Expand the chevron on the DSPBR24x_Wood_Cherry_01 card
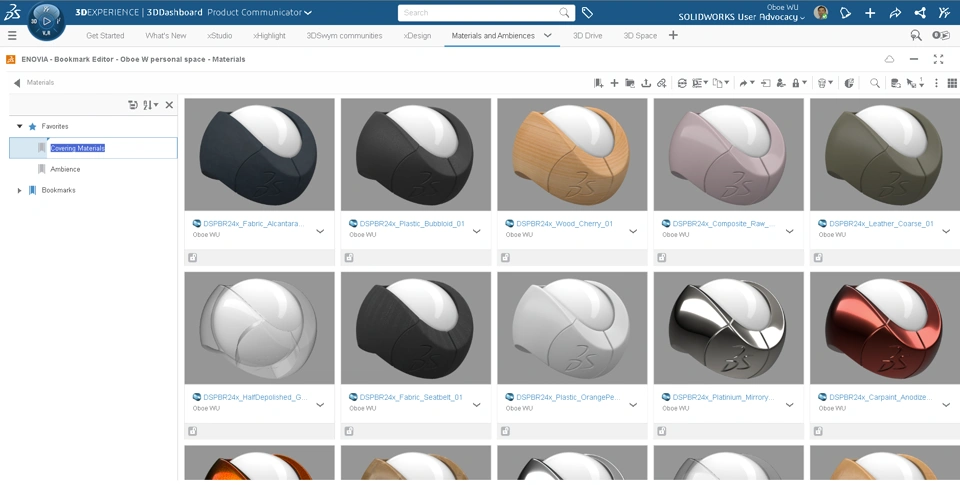Image resolution: width=960 pixels, height=485 pixels. [x=633, y=231]
